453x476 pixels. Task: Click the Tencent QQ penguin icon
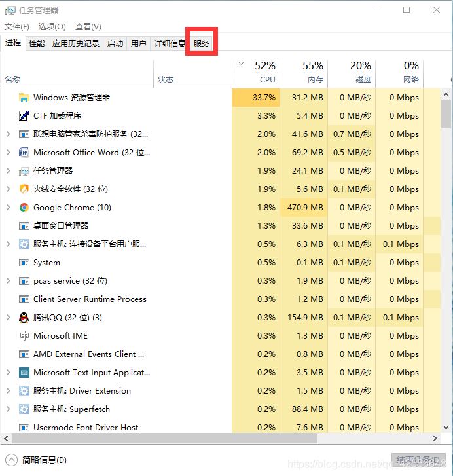tap(24, 318)
